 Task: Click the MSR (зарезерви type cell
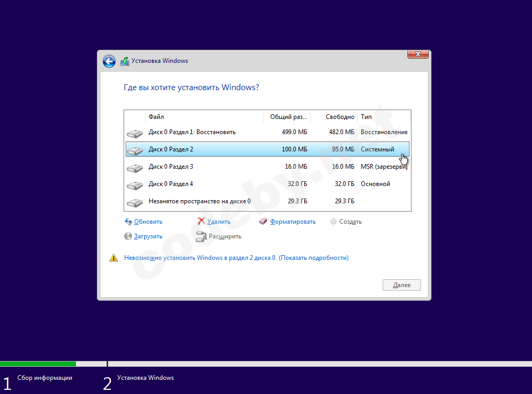point(384,167)
